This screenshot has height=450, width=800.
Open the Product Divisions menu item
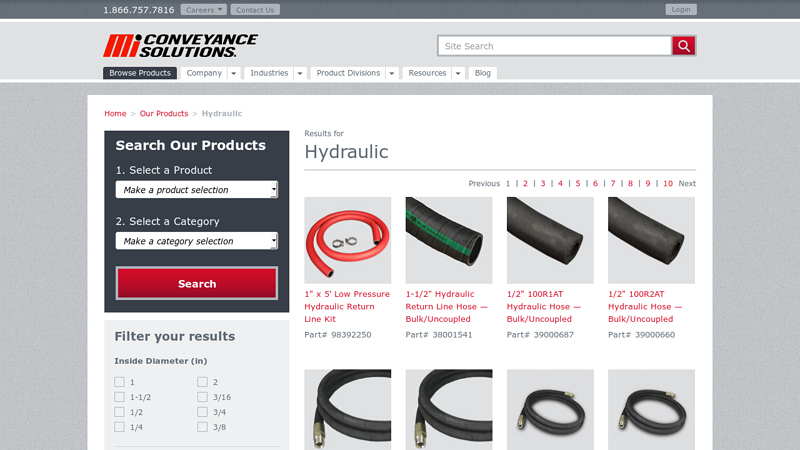click(x=348, y=73)
